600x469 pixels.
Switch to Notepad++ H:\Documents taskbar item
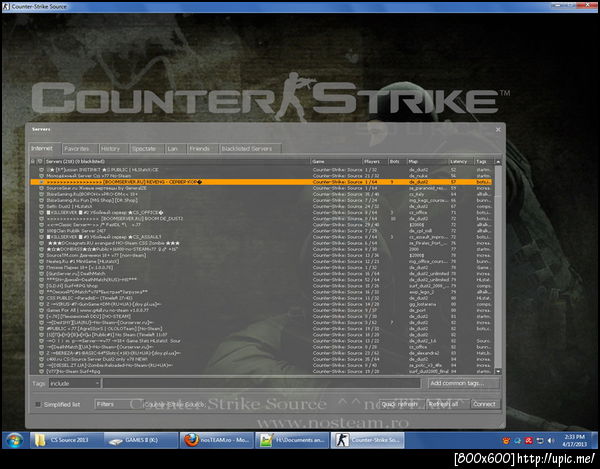coord(292,440)
